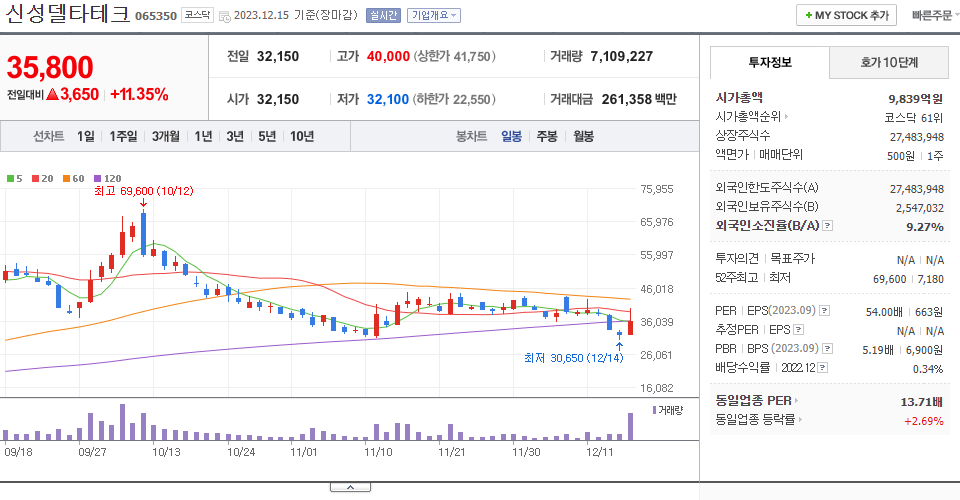
Task: Click the 외국인소진율 value 9.27%
Action: (925, 226)
